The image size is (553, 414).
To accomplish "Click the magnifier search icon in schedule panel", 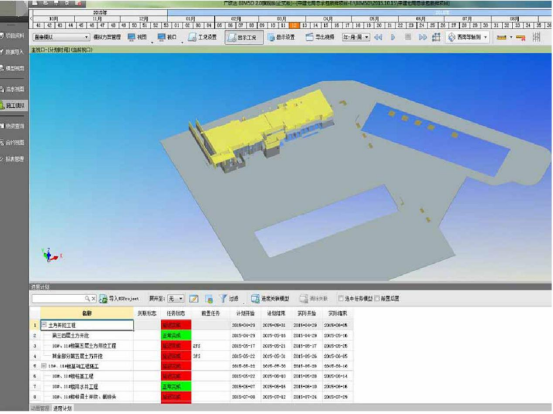I will (x=87, y=299).
